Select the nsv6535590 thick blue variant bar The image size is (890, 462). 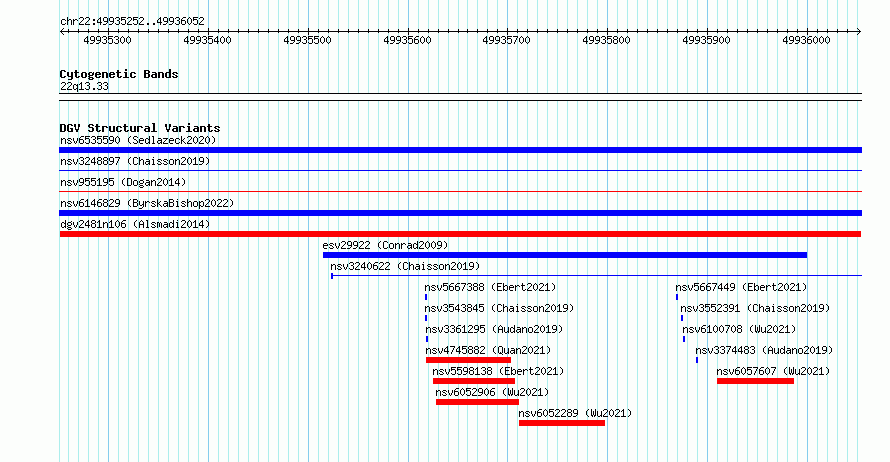pyautogui.click(x=460, y=150)
